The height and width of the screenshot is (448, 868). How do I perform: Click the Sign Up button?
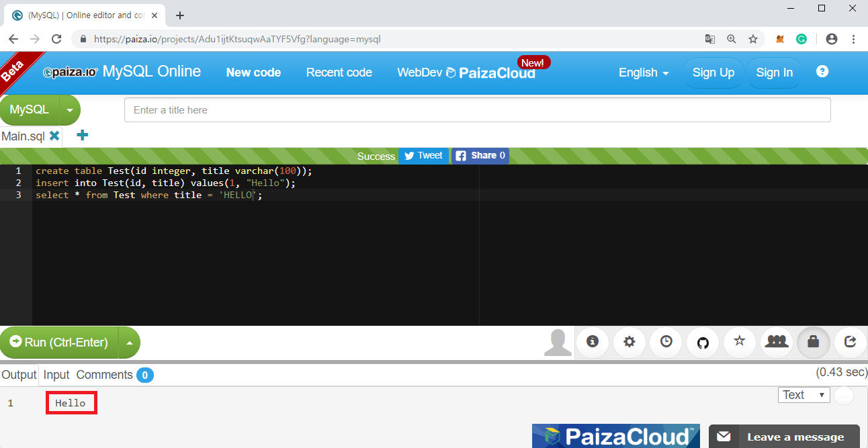[x=713, y=73]
